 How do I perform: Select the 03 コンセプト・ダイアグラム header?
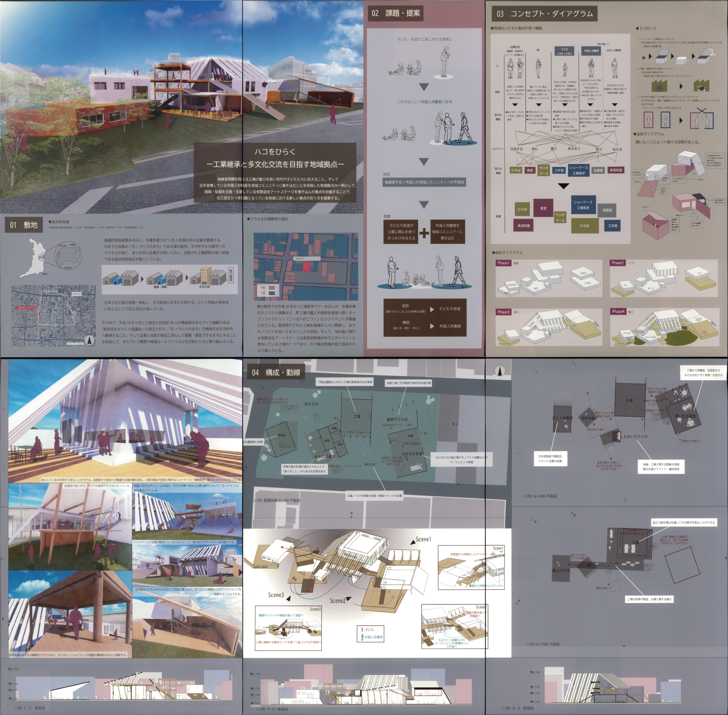[544, 14]
